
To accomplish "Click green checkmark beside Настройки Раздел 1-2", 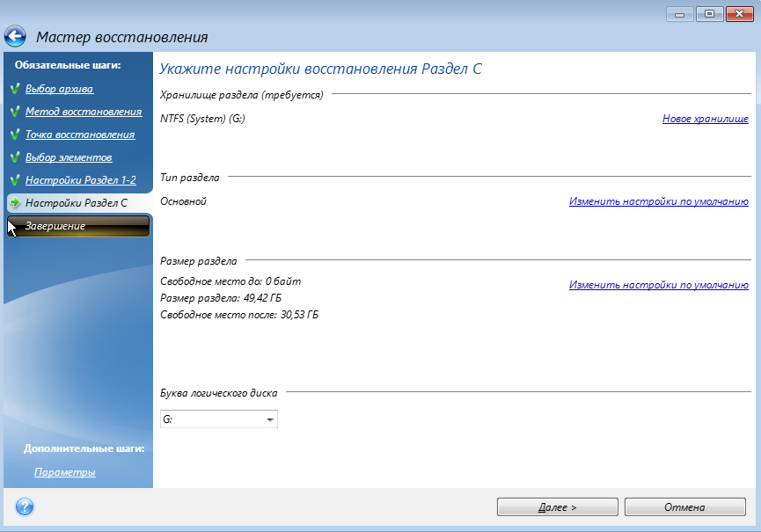I will click(15, 180).
